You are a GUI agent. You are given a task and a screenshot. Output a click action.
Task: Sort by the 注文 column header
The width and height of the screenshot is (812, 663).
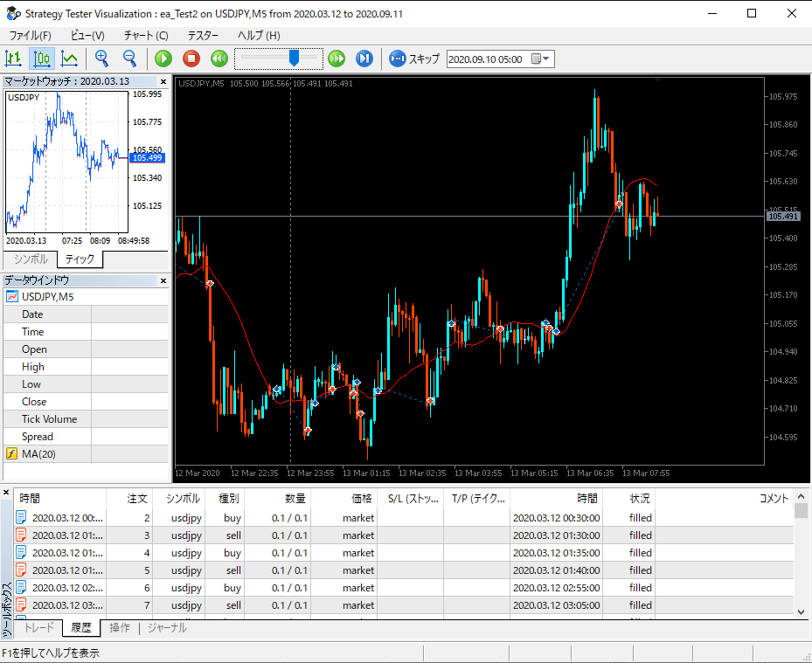pos(129,498)
